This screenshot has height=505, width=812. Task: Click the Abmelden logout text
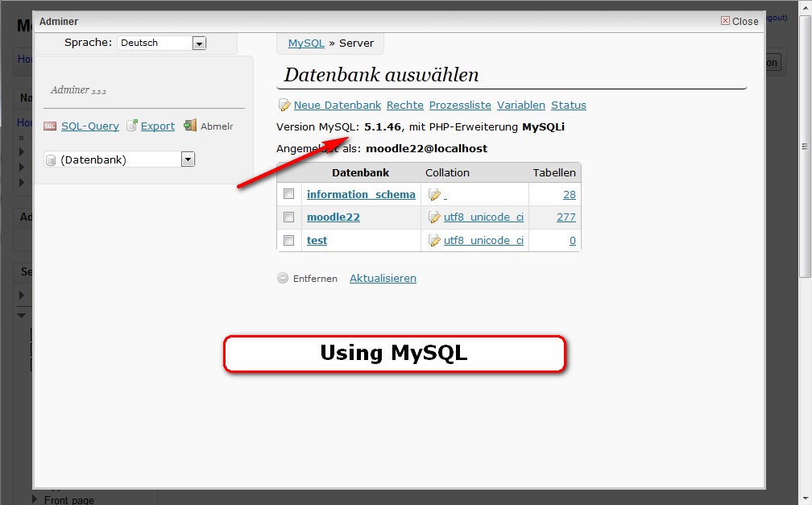pyautogui.click(x=217, y=126)
